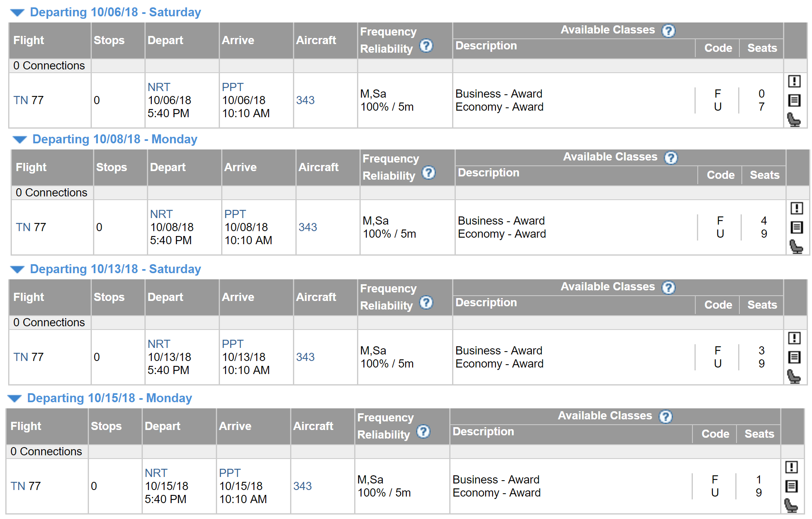
Task: Collapse the Departing 10/13/18 Saturday section
Action: pos(18,270)
